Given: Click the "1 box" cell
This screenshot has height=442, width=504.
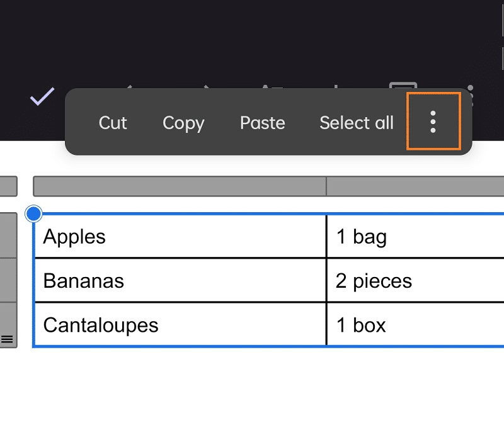Looking at the screenshot, I should (x=416, y=325).
